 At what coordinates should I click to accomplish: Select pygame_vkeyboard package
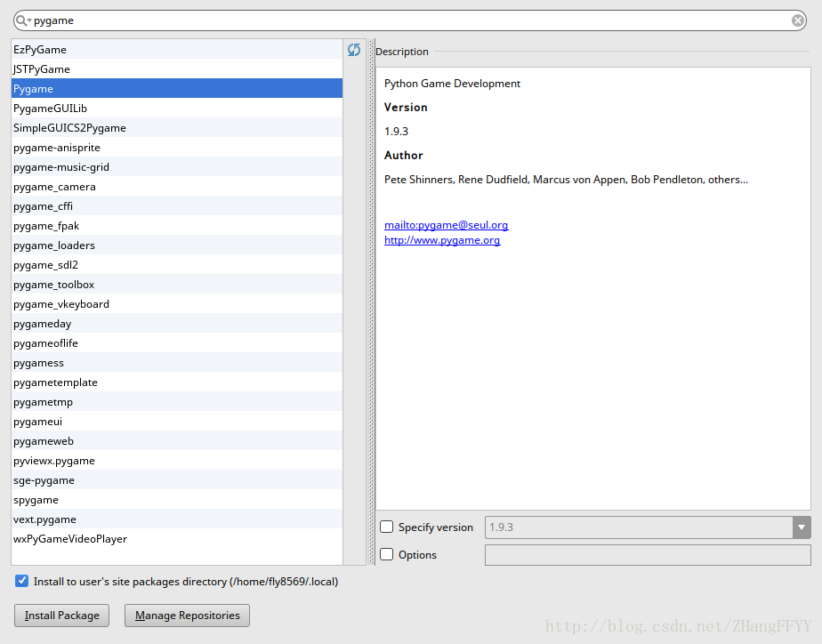[x=177, y=303]
